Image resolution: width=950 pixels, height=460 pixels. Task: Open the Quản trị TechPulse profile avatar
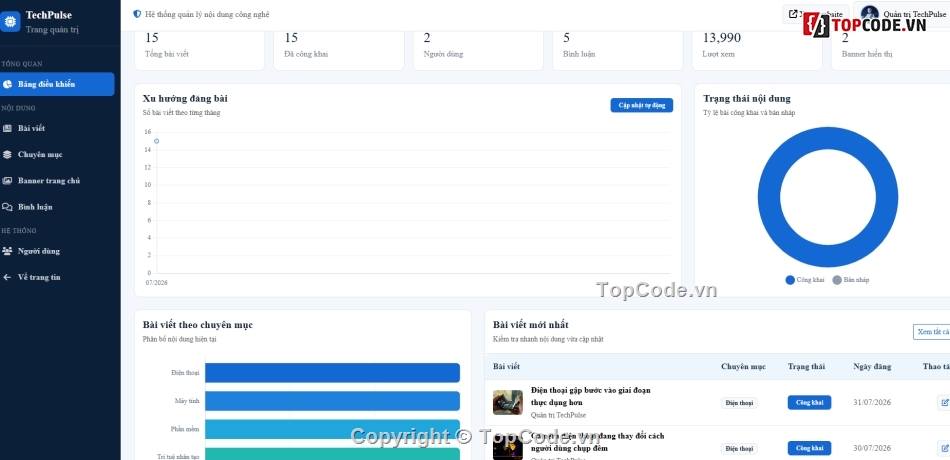pos(869,14)
